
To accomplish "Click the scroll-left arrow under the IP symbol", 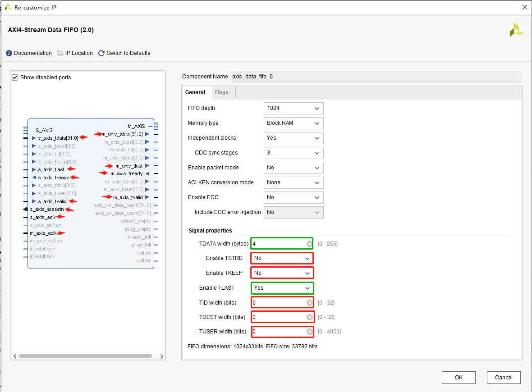I will coord(15,356).
